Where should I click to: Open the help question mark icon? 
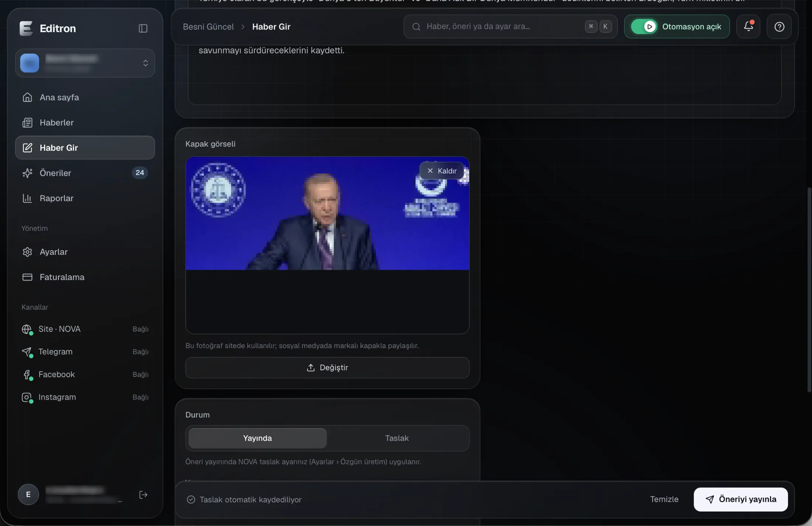point(779,27)
